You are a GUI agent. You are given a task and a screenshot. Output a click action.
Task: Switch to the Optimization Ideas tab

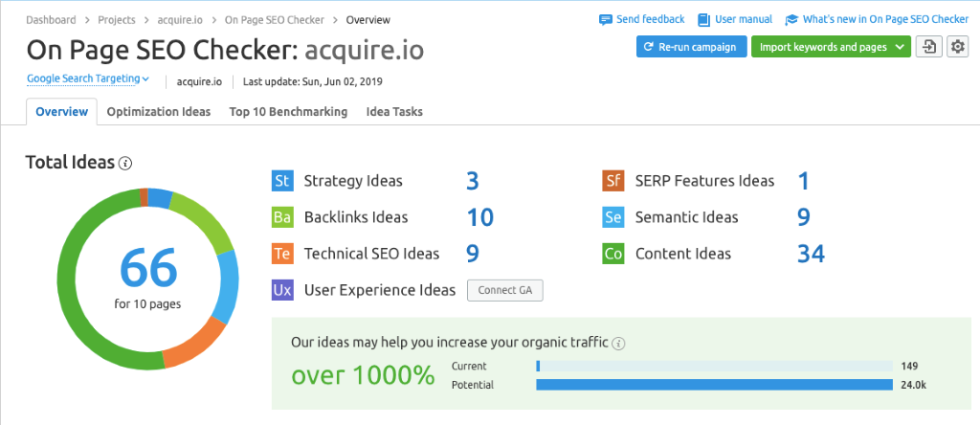point(159,112)
